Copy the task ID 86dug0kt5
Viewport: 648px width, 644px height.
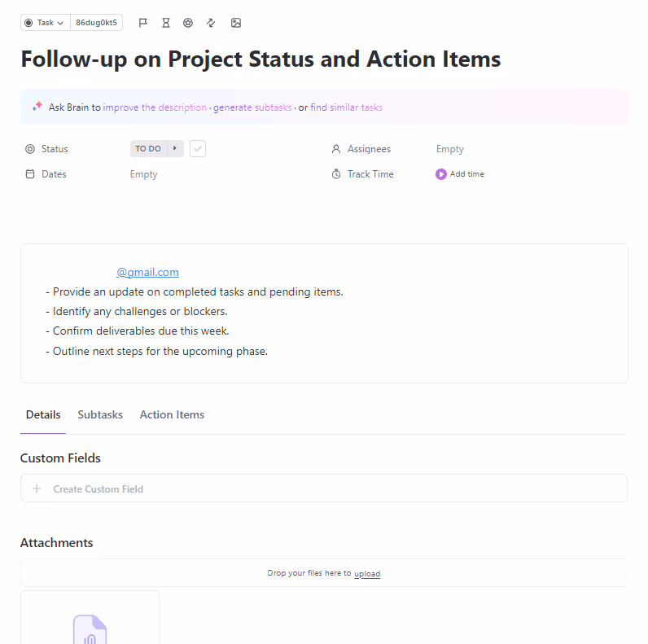tap(96, 23)
